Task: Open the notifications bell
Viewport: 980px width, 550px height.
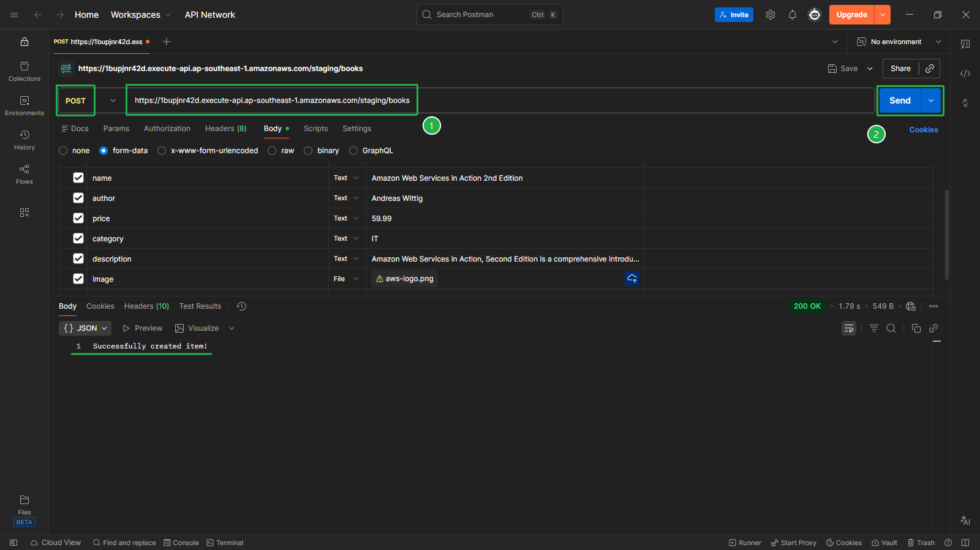Action: [x=793, y=15]
